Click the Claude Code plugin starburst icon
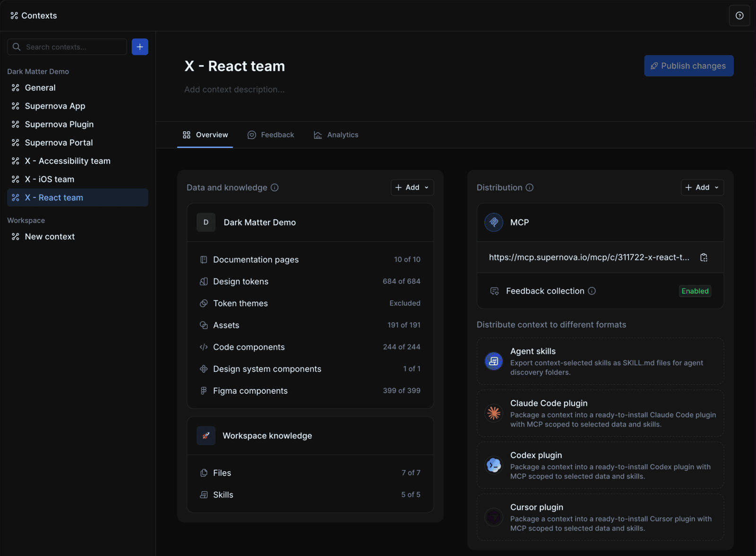Image resolution: width=756 pixels, height=556 pixels. pos(494,413)
